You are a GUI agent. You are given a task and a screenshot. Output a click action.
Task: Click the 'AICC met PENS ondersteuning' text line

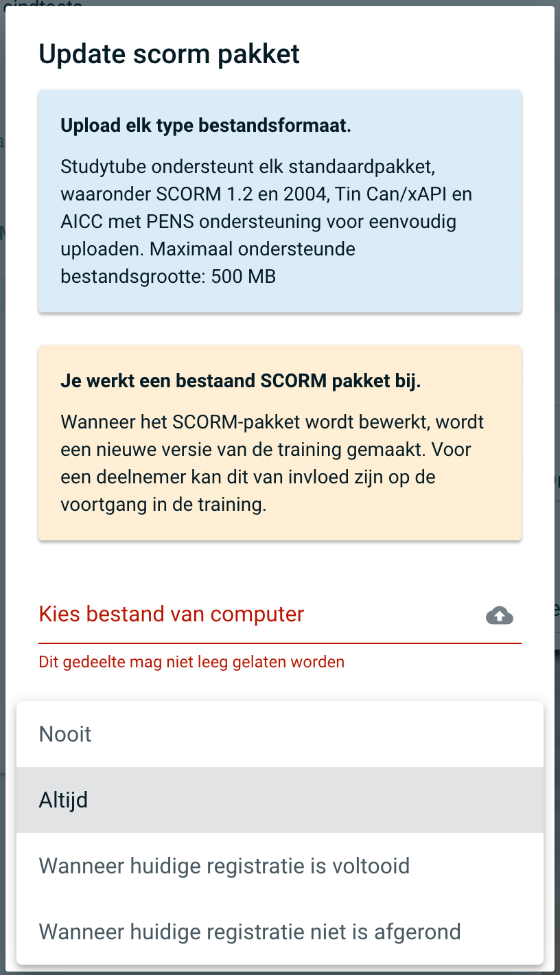click(x=259, y=222)
